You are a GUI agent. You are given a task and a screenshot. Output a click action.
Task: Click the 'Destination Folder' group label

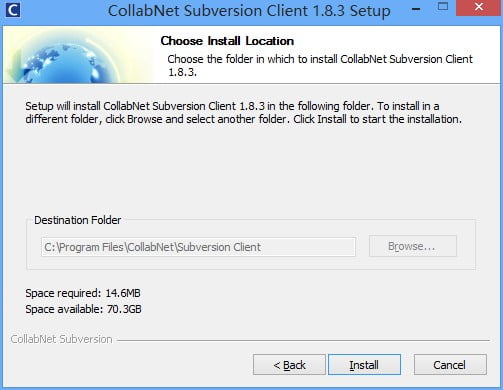coord(78,220)
